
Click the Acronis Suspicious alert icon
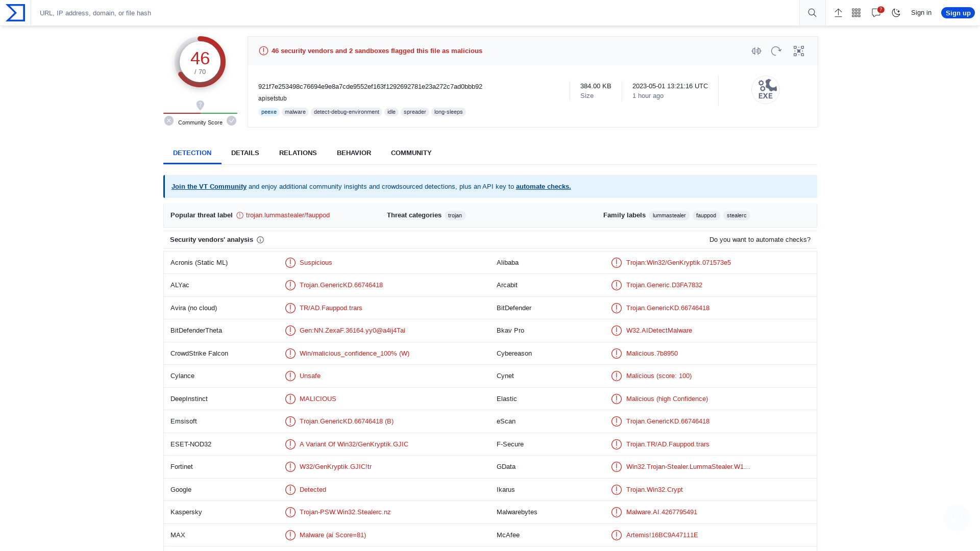click(x=290, y=263)
